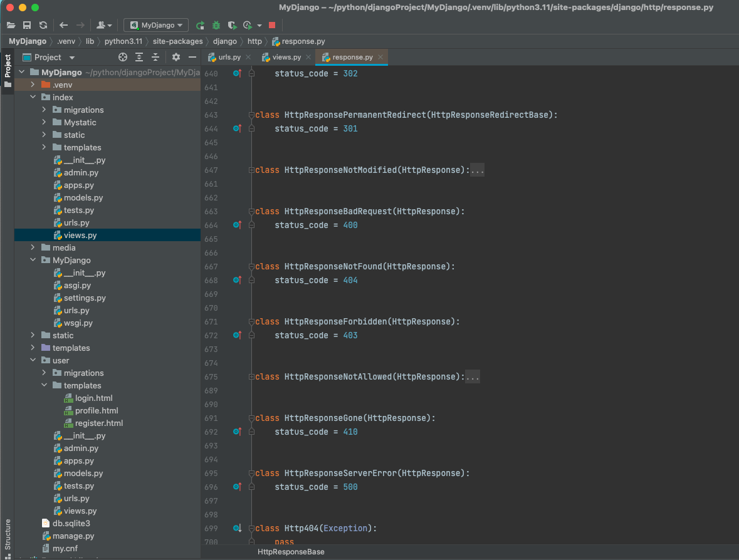Collapse HttpResponseNotFound class fold marker

click(x=252, y=267)
